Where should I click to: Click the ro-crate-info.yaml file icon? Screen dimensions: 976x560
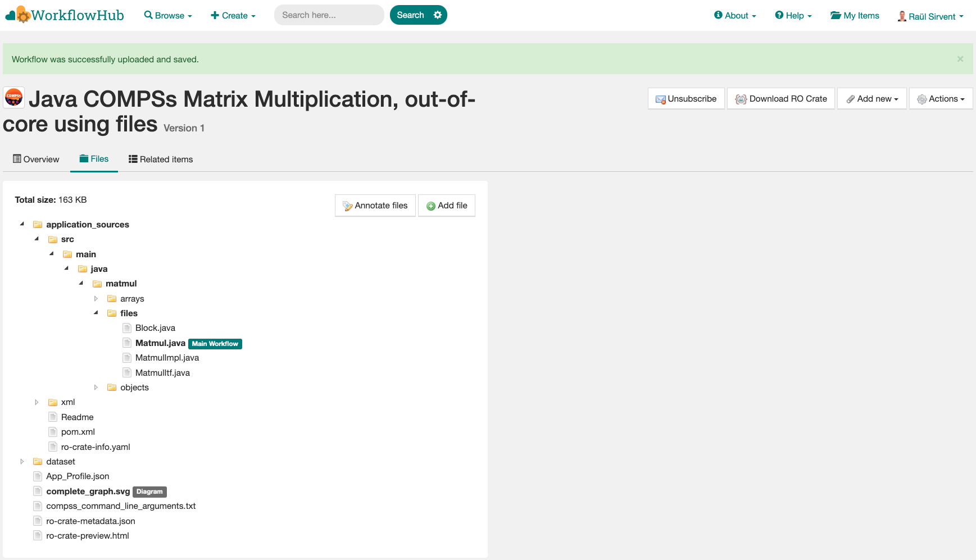(53, 447)
